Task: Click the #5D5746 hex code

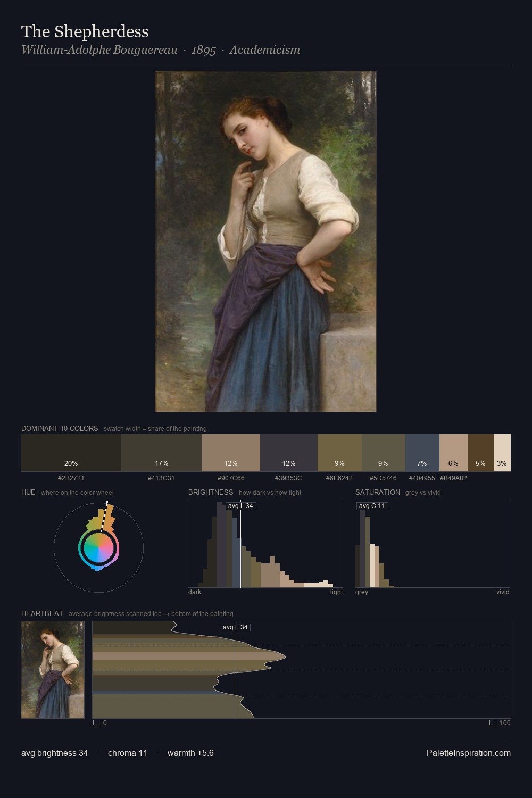Action: click(383, 478)
